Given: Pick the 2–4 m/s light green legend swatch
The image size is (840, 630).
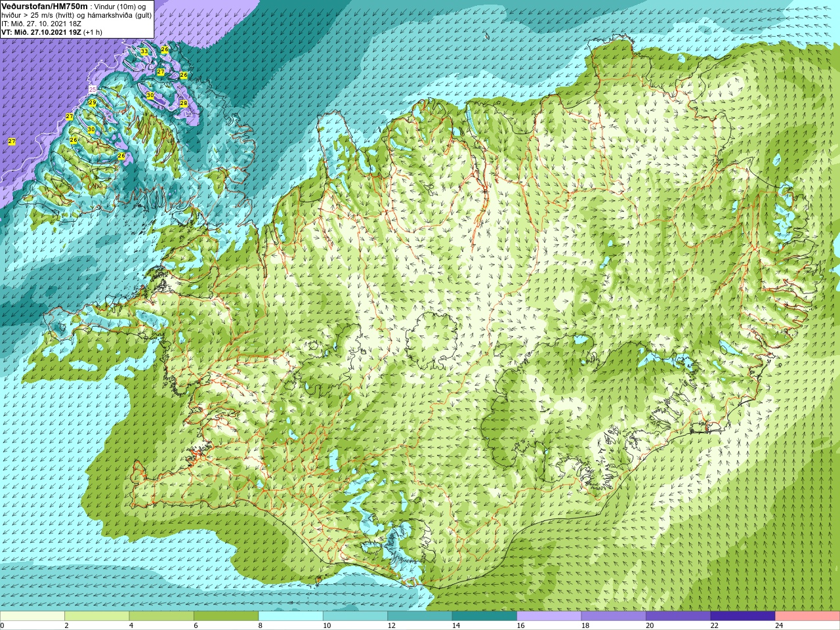Looking at the screenshot, I should [96, 616].
